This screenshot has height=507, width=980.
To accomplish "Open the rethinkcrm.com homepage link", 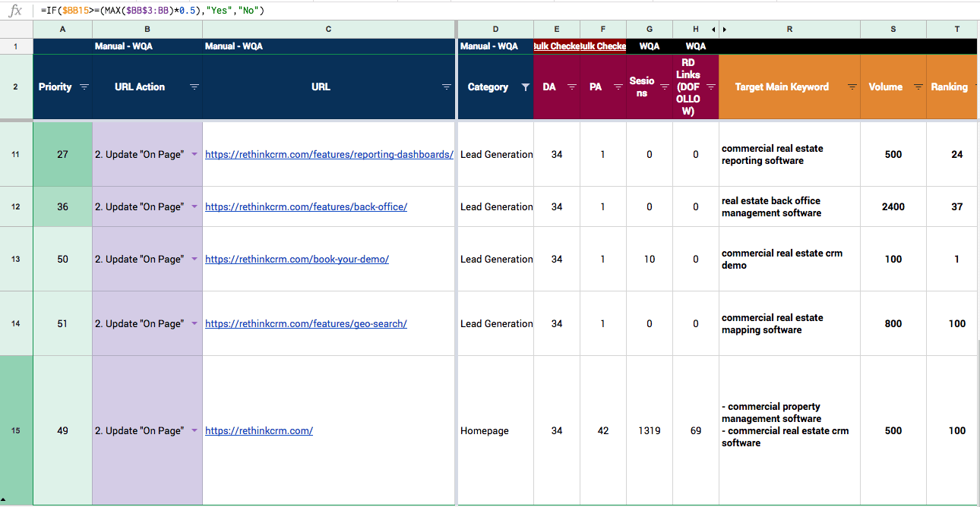I will click(259, 430).
